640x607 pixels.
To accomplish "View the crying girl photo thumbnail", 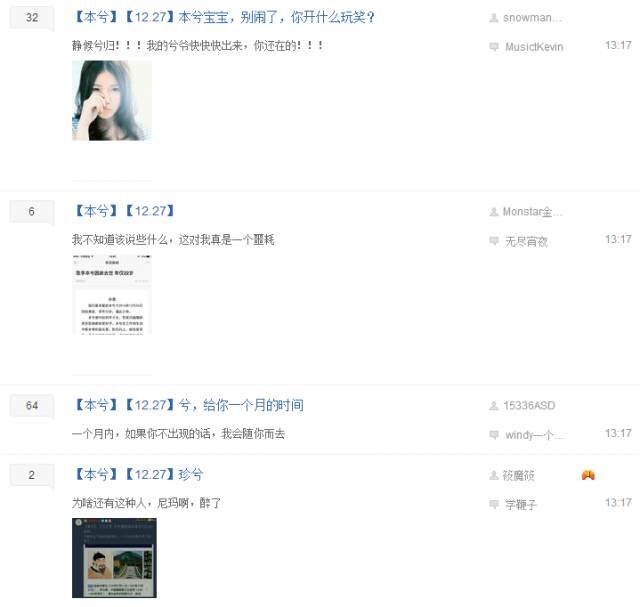I will tap(112, 101).
